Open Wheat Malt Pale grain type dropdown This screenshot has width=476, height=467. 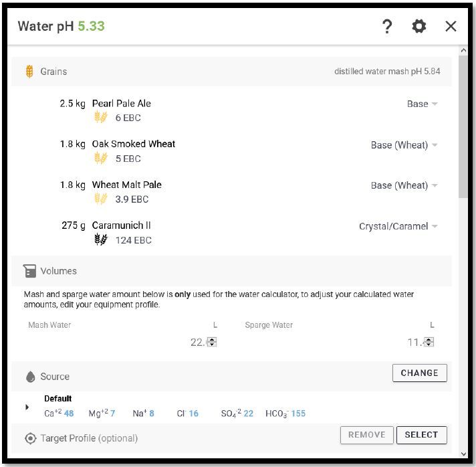[x=404, y=185]
